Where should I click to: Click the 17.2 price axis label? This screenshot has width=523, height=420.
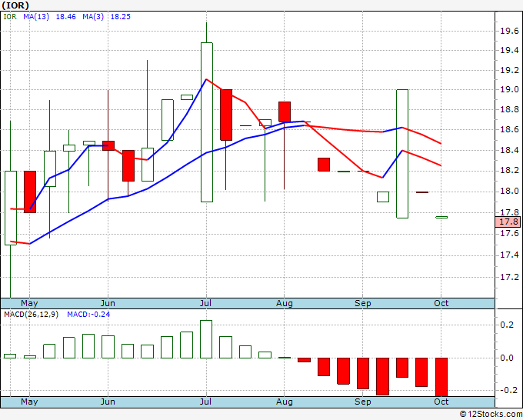click(509, 277)
